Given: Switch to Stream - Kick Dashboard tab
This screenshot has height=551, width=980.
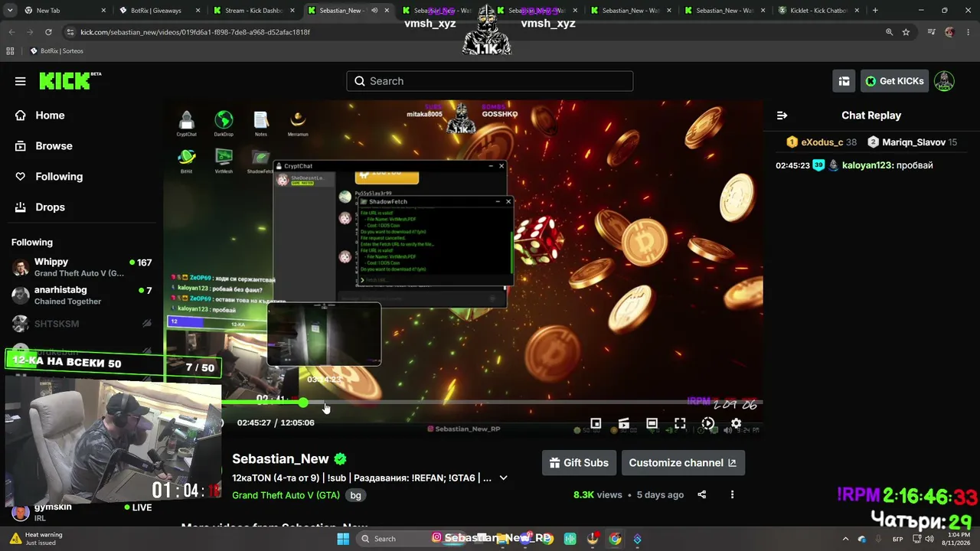Looking at the screenshot, I should pyautogui.click(x=253, y=11).
